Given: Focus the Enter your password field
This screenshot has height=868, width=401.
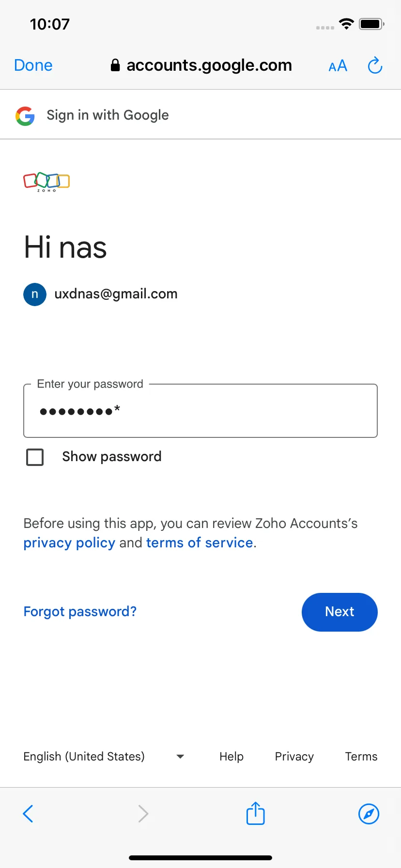Looking at the screenshot, I should click(x=200, y=411).
